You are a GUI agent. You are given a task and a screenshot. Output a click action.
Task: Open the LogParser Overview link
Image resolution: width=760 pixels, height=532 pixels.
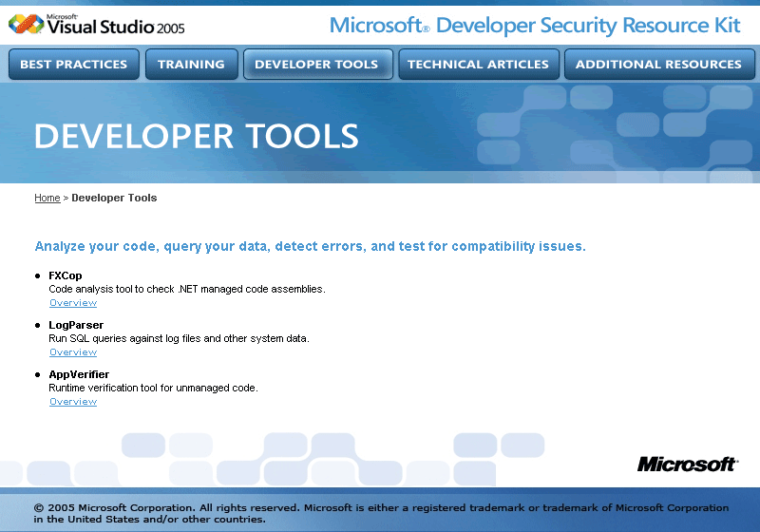pos(73,352)
